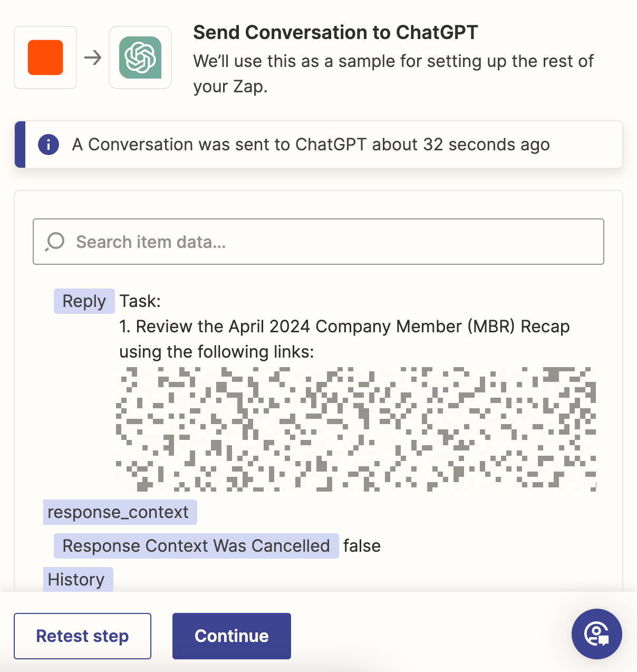637x672 pixels.
Task: Click the Task: reply text
Action: tap(140, 301)
